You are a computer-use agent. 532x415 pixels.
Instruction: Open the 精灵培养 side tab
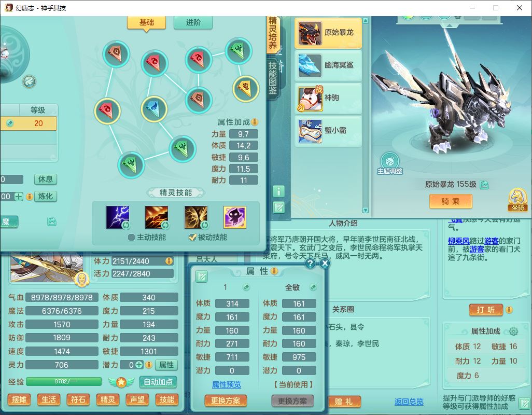tap(273, 34)
